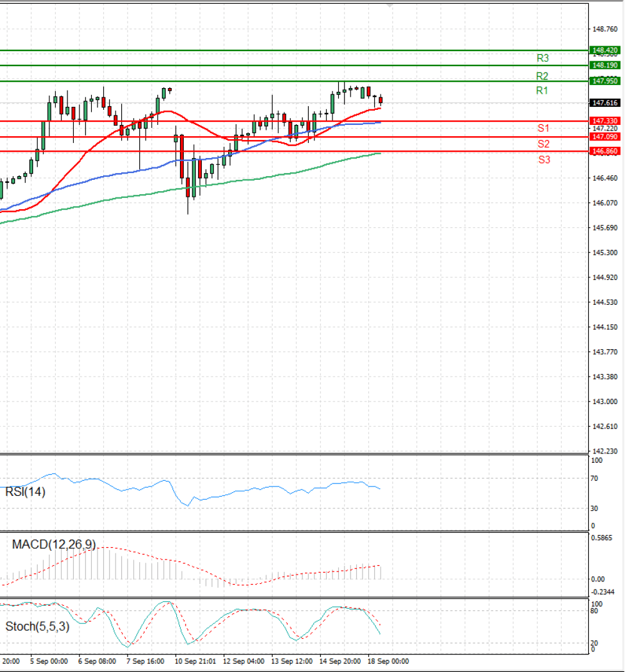Click the 12 Sep 04:00 time label
The image size is (625, 672).
(244, 661)
